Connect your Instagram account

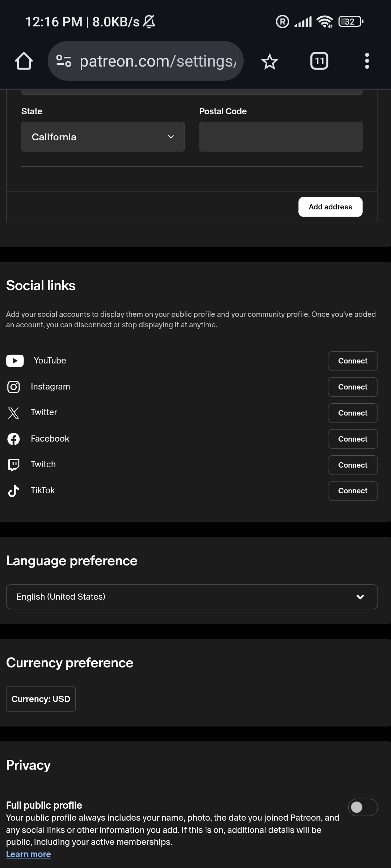coord(353,387)
